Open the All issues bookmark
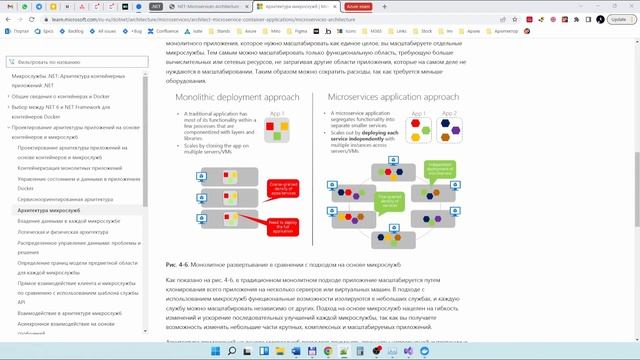 [102, 31]
